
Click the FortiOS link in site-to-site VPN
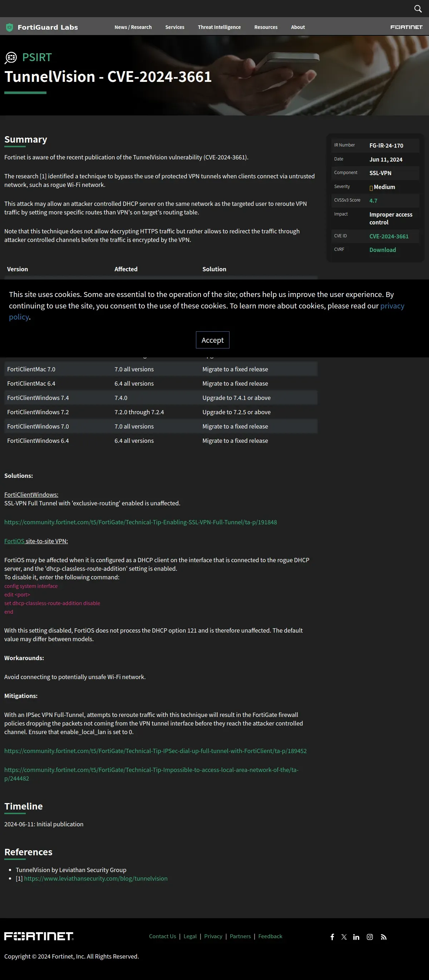click(x=14, y=541)
